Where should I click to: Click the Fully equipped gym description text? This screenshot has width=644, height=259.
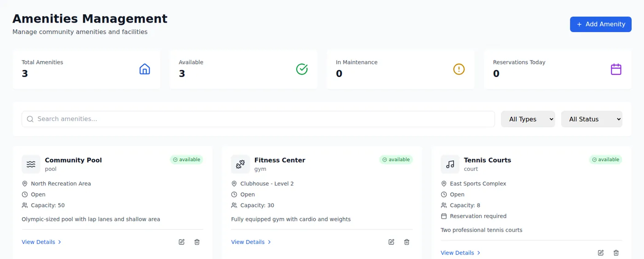[x=291, y=220]
